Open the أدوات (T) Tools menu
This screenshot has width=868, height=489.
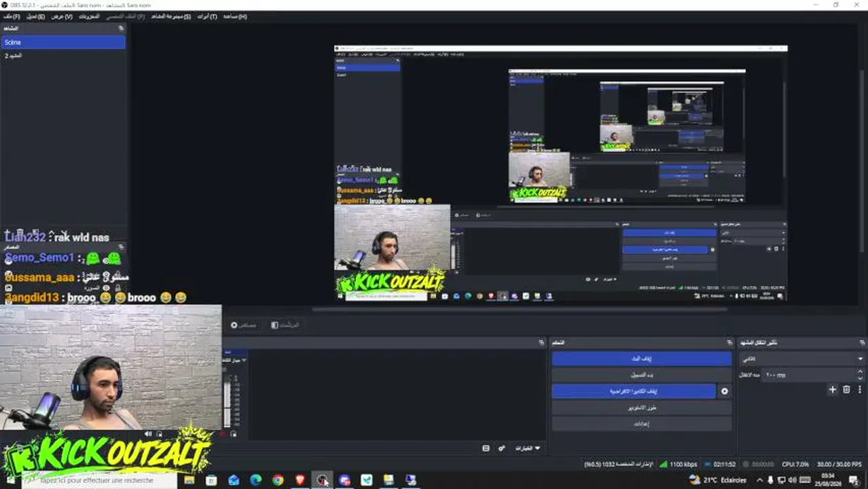click(x=207, y=16)
